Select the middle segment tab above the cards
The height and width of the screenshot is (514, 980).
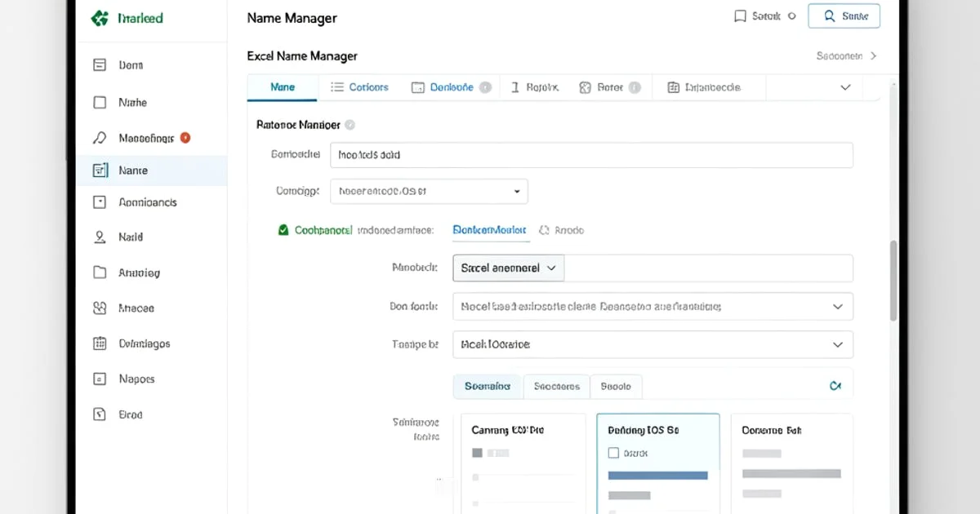(556, 386)
